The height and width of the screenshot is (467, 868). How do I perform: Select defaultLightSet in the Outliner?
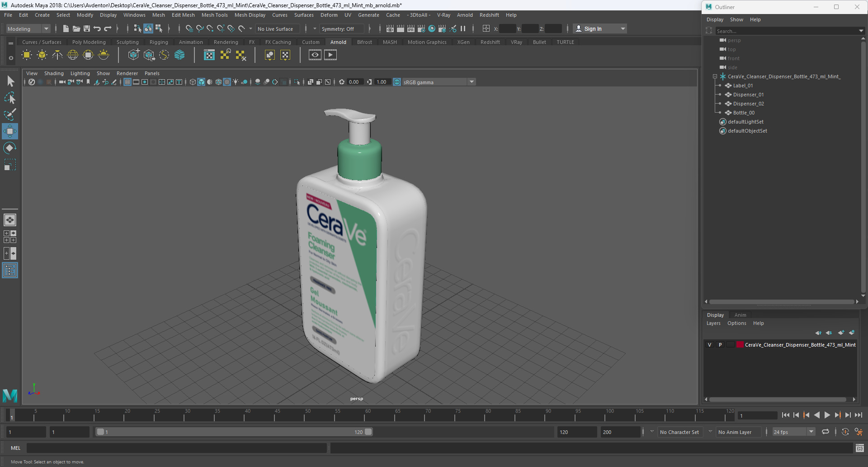(x=745, y=122)
